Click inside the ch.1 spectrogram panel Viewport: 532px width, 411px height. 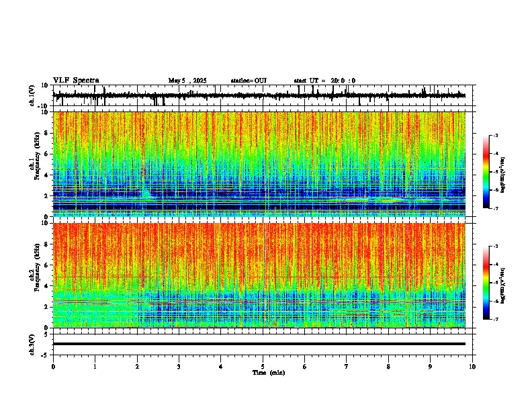(259, 164)
